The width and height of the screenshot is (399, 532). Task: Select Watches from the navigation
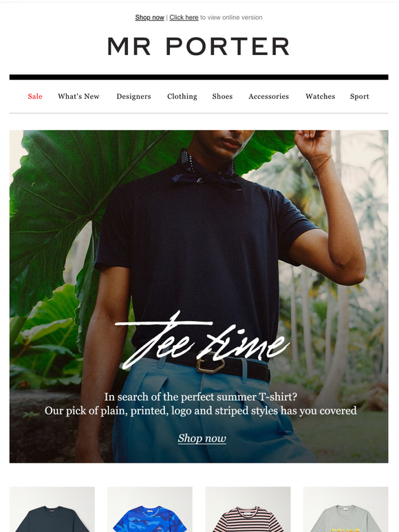tap(320, 96)
